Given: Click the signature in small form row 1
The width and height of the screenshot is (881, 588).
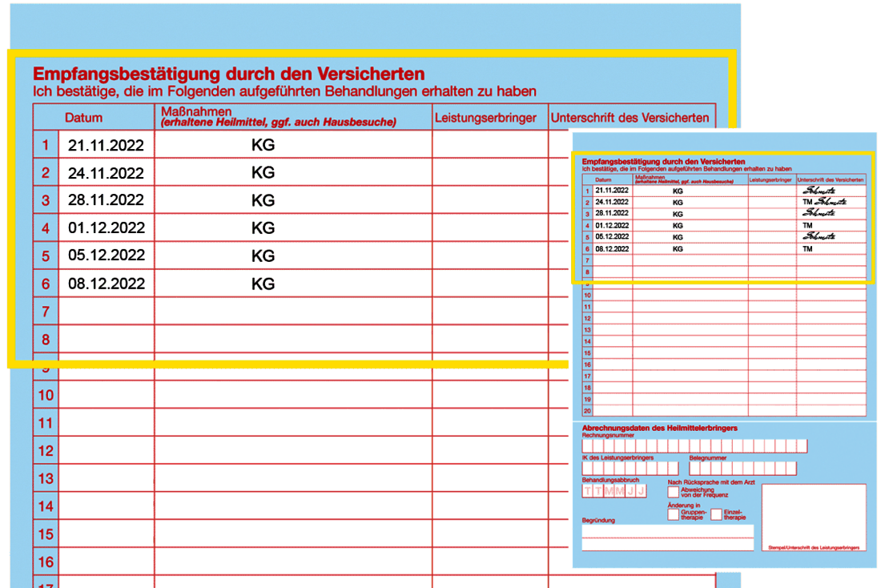Looking at the screenshot, I should click(819, 191).
